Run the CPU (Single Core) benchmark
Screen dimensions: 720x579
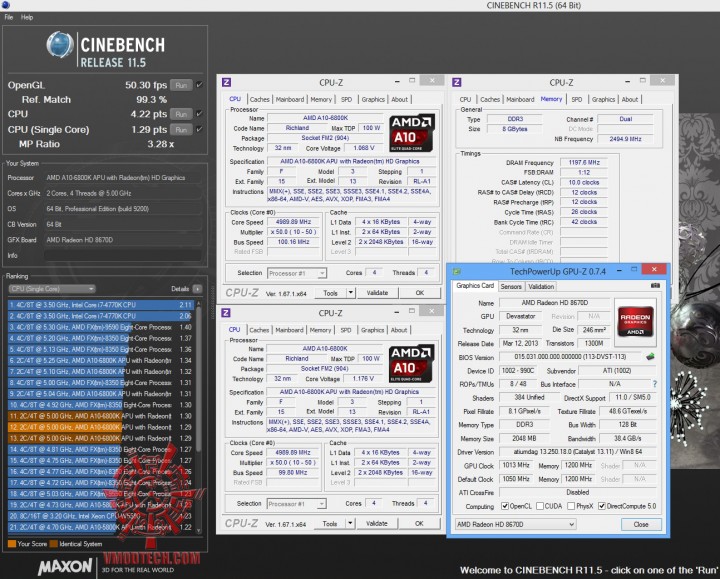pos(181,129)
